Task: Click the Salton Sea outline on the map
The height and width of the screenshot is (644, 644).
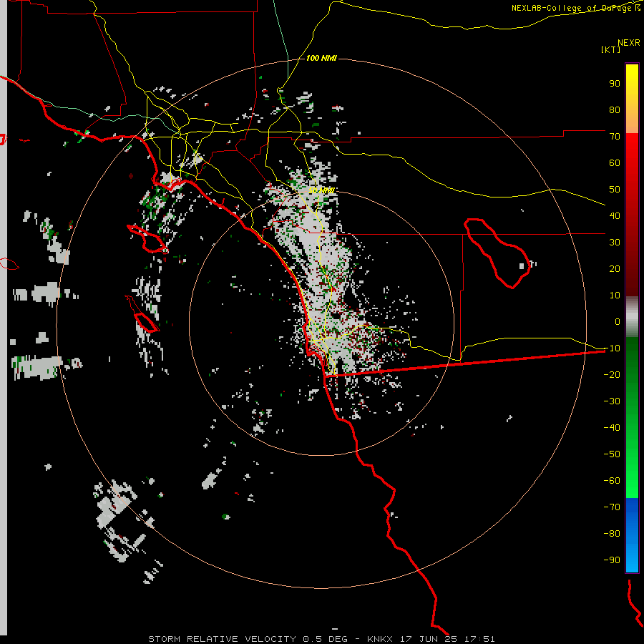Action: pyautogui.click(x=497, y=253)
